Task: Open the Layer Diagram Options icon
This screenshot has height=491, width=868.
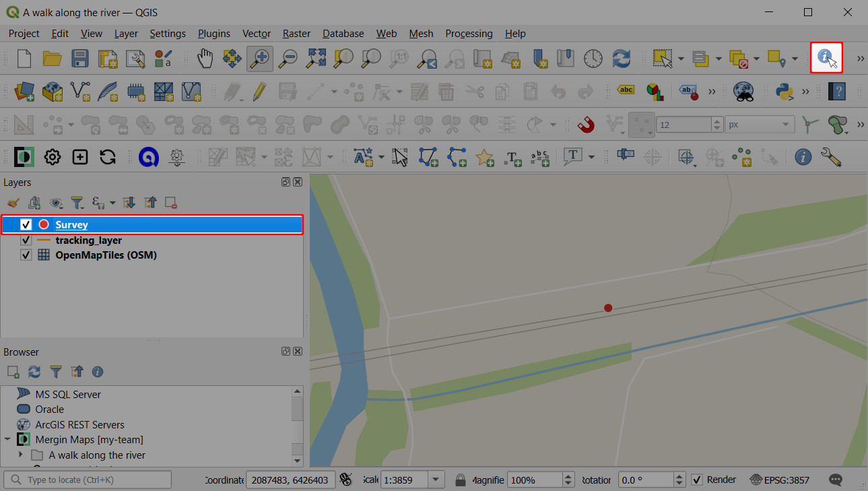Action: (x=653, y=91)
